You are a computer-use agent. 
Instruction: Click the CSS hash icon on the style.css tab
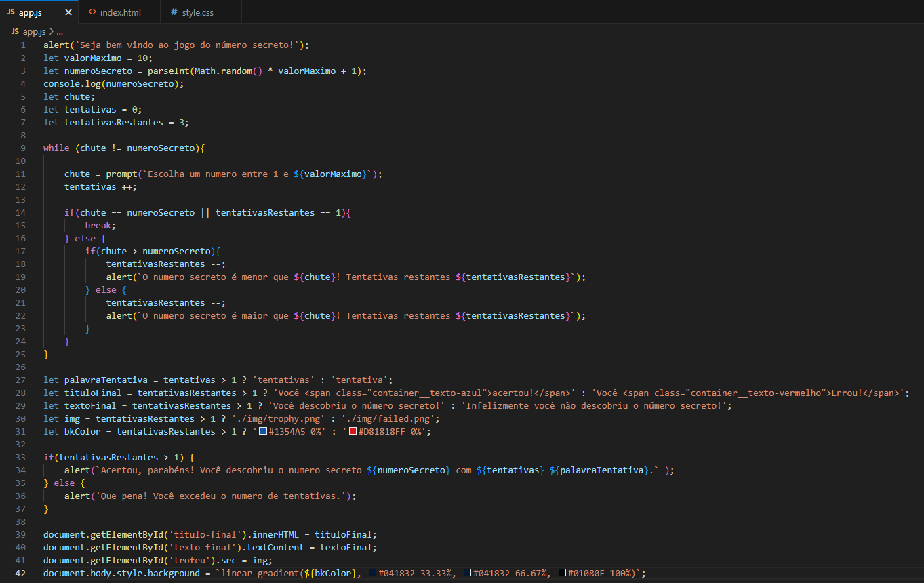174,12
